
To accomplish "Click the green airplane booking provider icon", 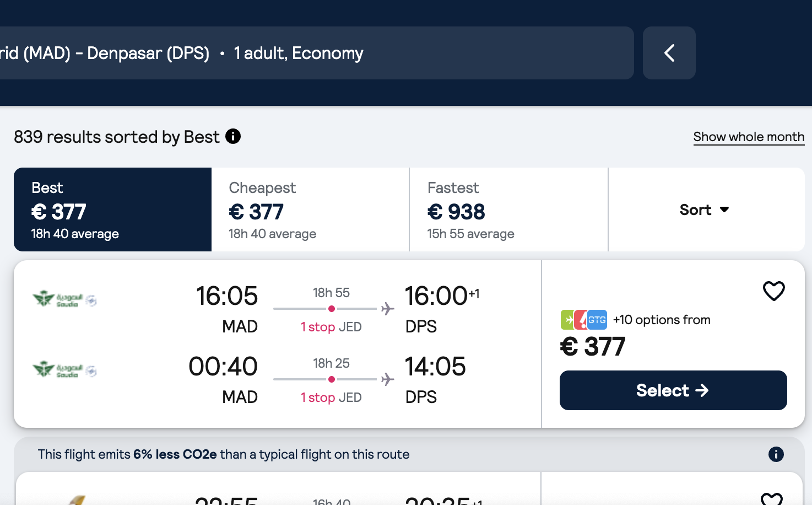I will click(x=568, y=319).
